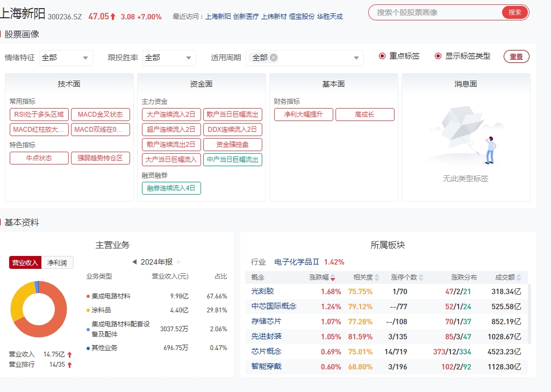Open the 先进封装 concept link

267,337
